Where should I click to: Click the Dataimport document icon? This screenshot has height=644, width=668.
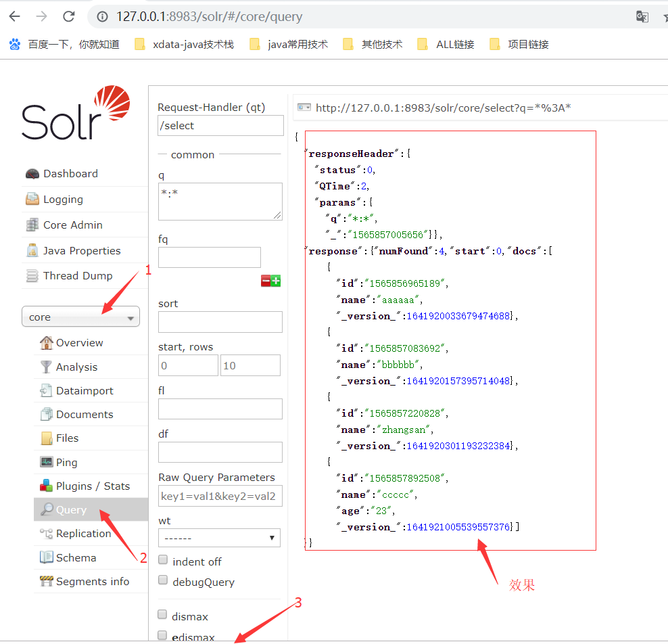pos(46,390)
